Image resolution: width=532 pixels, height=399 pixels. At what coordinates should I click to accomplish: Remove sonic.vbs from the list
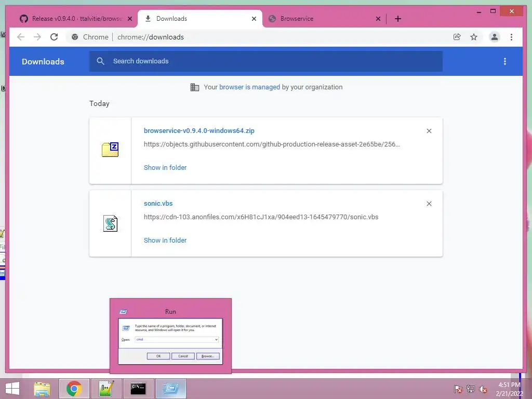[429, 204]
